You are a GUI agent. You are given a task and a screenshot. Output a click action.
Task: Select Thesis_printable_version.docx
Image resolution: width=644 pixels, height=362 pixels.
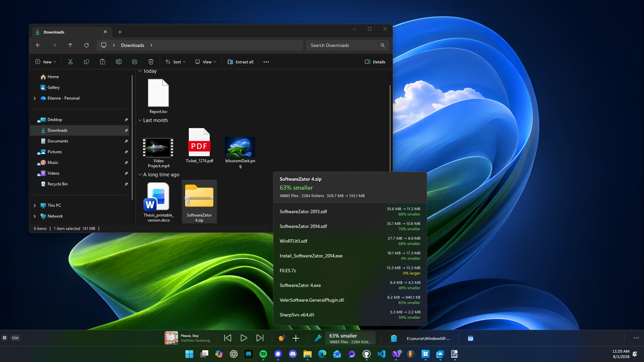pos(158,202)
